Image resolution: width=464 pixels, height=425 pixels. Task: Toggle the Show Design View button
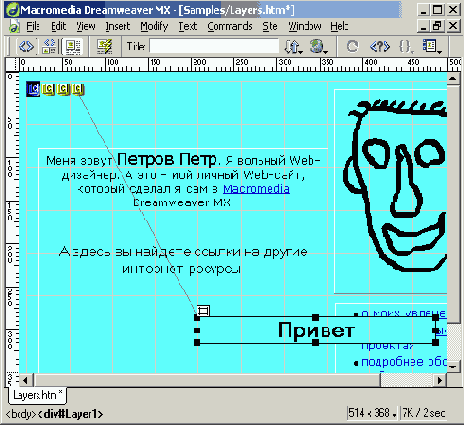(73, 46)
